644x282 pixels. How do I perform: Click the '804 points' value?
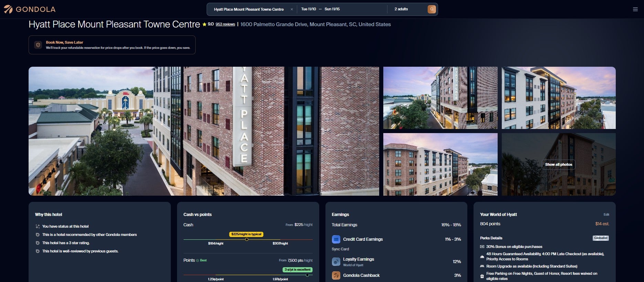490,224
